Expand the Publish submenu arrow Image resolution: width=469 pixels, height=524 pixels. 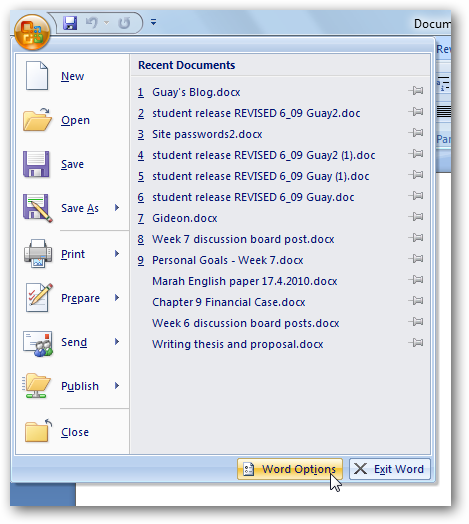pyautogui.click(x=117, y=386)
